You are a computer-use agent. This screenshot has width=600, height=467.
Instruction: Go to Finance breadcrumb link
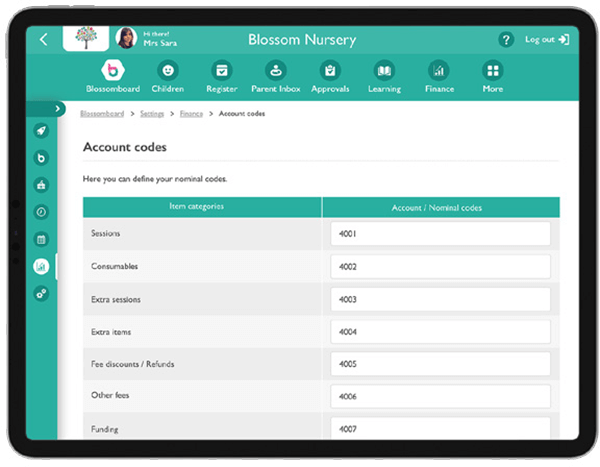[x=191, y=114]
